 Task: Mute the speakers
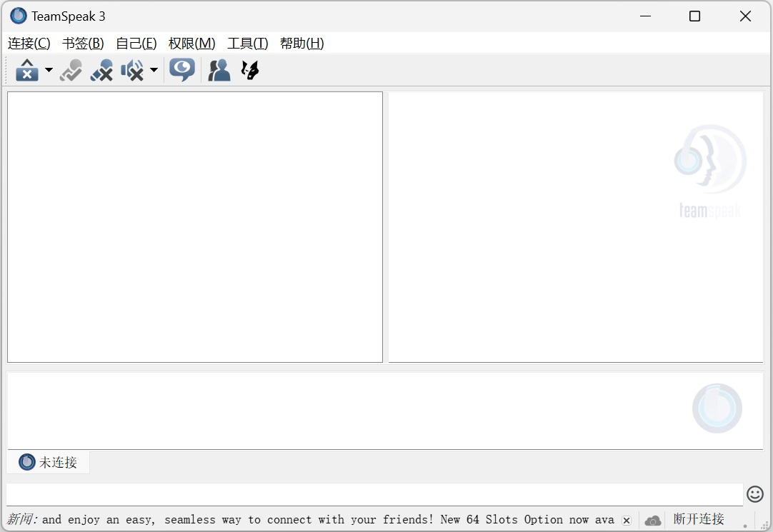pyautogui.click(x=132, y=70)
